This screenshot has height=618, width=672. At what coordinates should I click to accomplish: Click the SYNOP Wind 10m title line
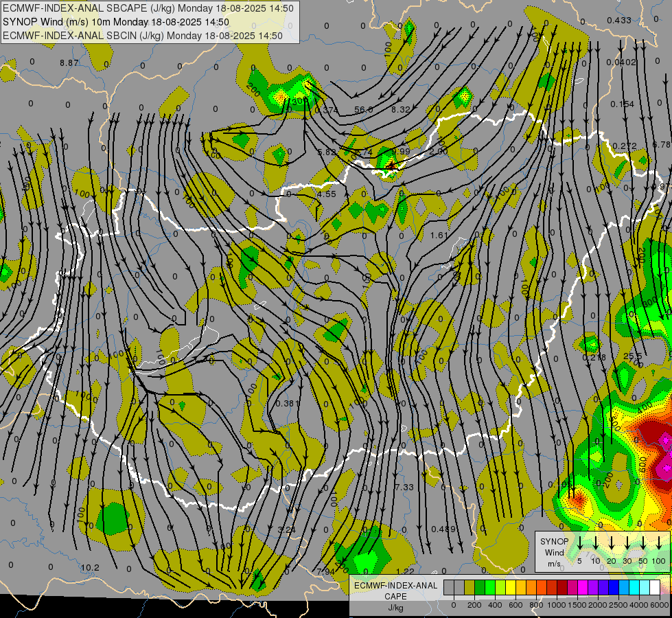coord(116,22)
